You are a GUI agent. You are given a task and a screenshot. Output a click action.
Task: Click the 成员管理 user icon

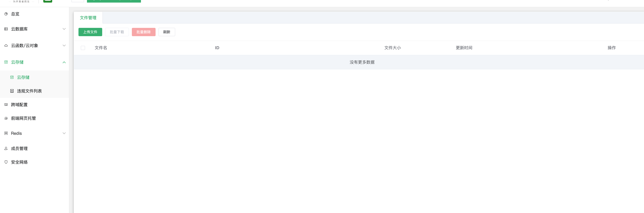[x=6, y=149]
